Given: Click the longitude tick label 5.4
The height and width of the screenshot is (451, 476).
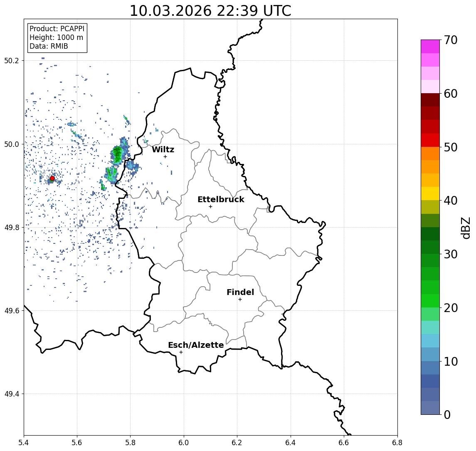Looking at the screenshot, I should (24, 443).
